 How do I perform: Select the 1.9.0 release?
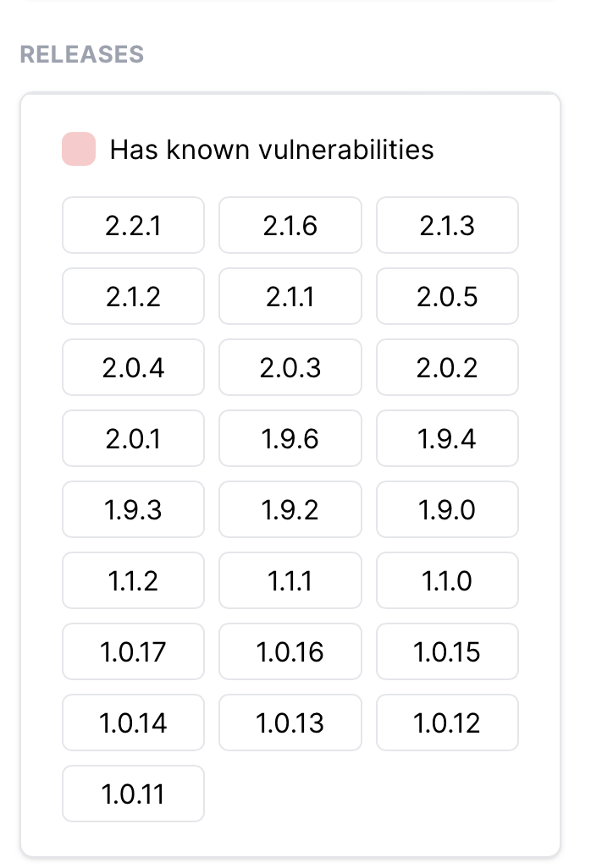tap(447, 510)
